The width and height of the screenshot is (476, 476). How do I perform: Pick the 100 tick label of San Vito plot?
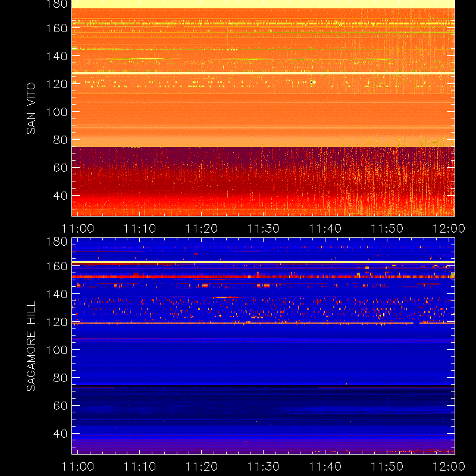click(57, 112)
